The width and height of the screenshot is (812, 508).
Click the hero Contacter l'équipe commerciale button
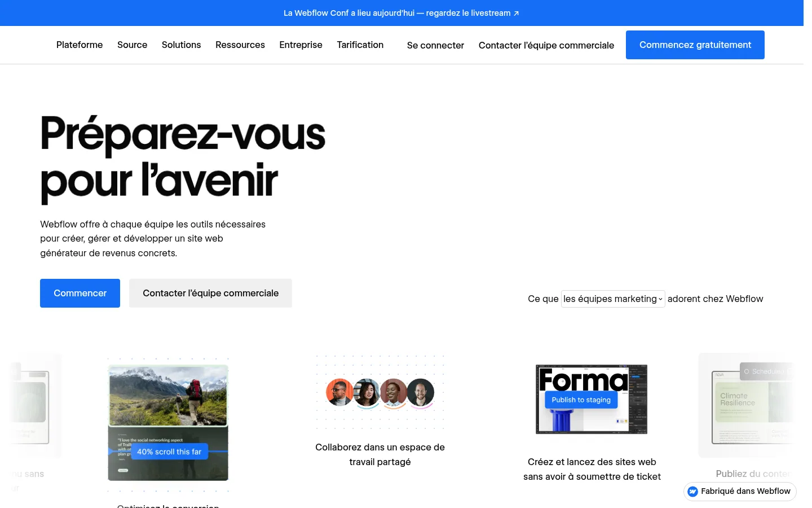210,293
